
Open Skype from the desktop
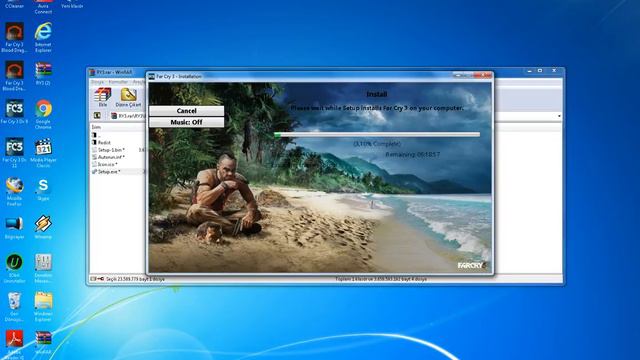coord(43,189)
